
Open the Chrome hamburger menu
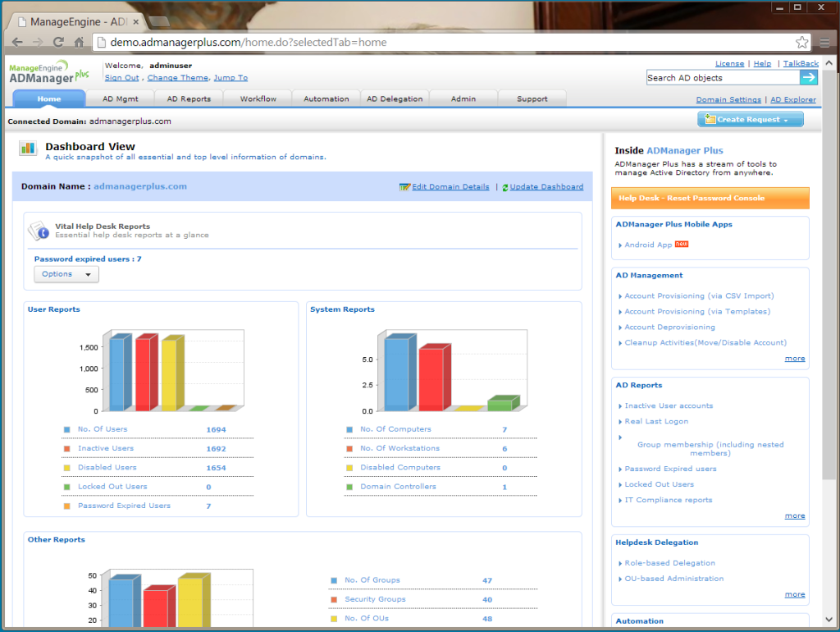(x=825, y=43)
